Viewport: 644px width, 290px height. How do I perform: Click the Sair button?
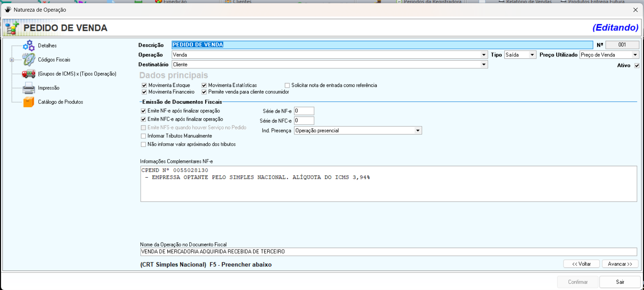click(620, 282)
